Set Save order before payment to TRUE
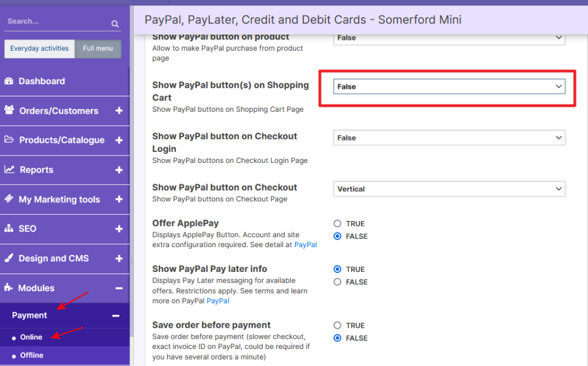This screenshot has height=366, width=588. click(x=338, y=325)
